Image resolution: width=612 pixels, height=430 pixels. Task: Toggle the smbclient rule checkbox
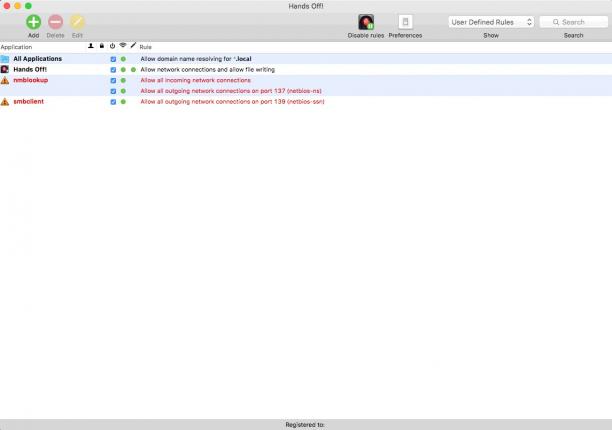(x=113, y=102)
